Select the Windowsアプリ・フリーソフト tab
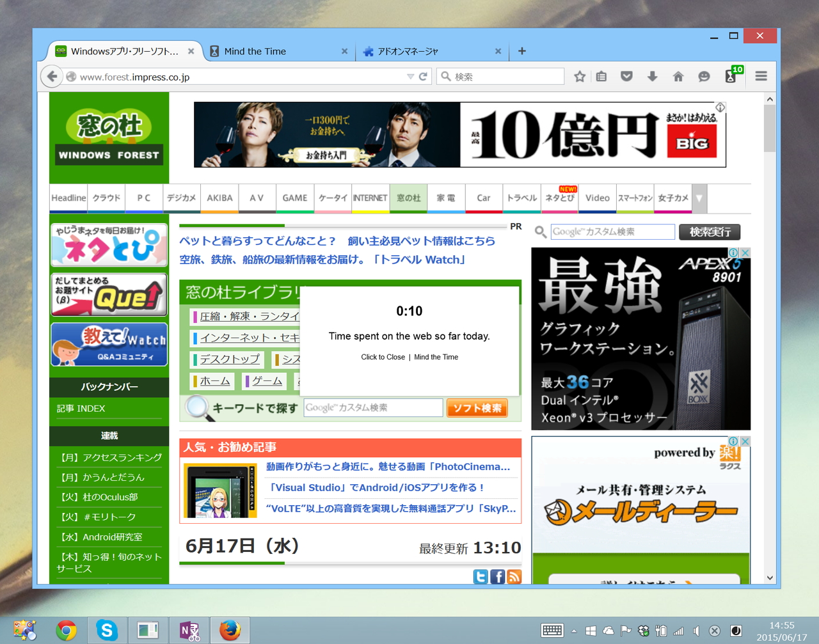 pos(125,51)
